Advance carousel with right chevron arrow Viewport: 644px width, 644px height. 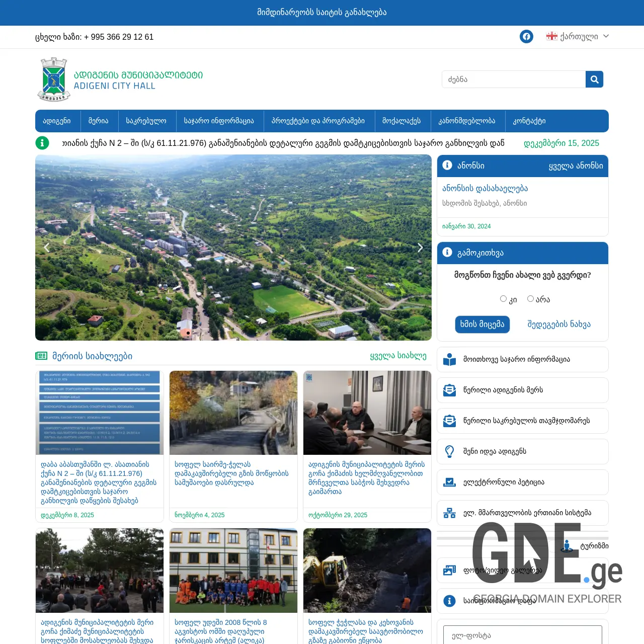click(420, 248)
